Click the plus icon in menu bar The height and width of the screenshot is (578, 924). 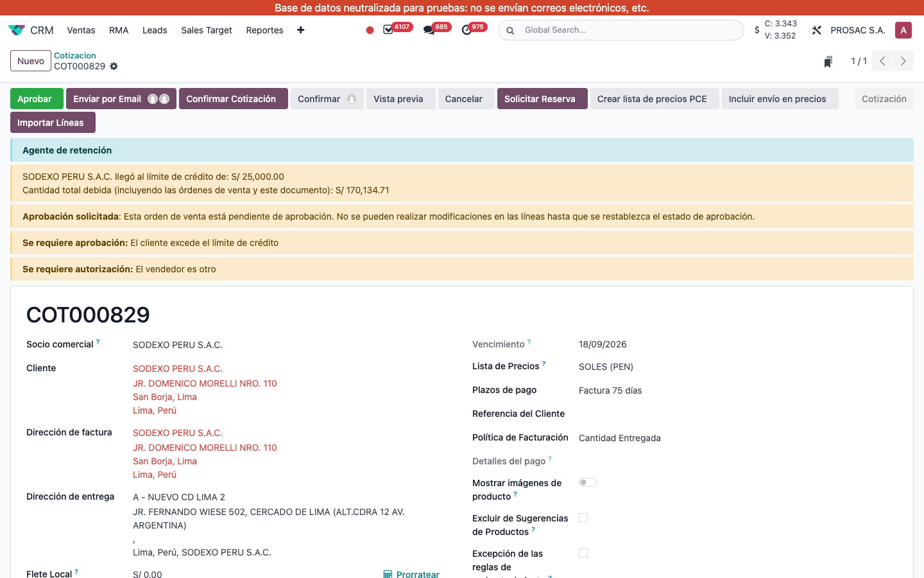coord(300,30)
